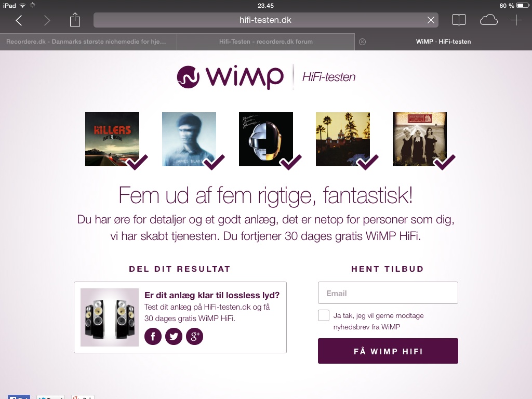Share result on Twitter icon

tap(174, 336)
